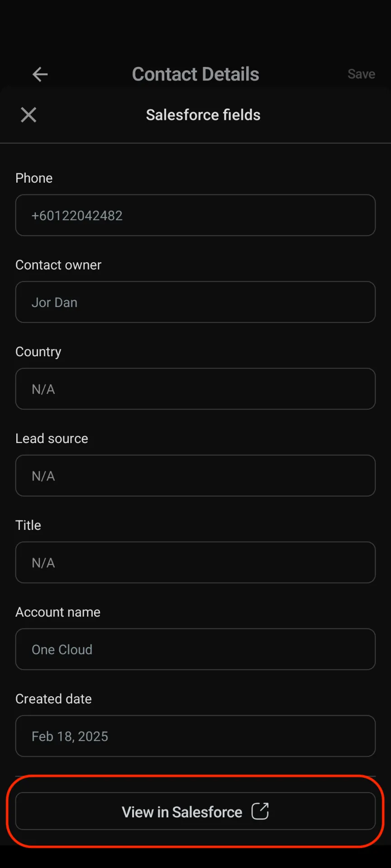Click the Account name field One Cloud
The width and height of the screenshot is (391, 868).
[x=195, y=649]
